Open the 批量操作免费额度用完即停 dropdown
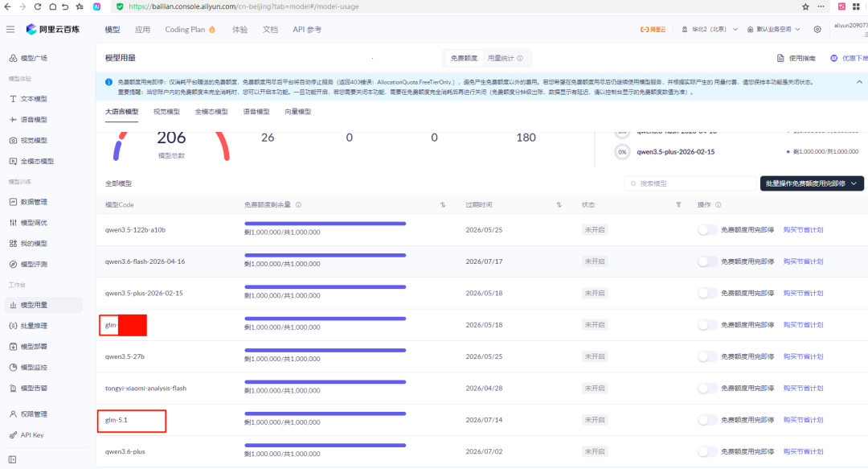Image resolution: width=868 pixels, height=469 pixels. [812, 183]
